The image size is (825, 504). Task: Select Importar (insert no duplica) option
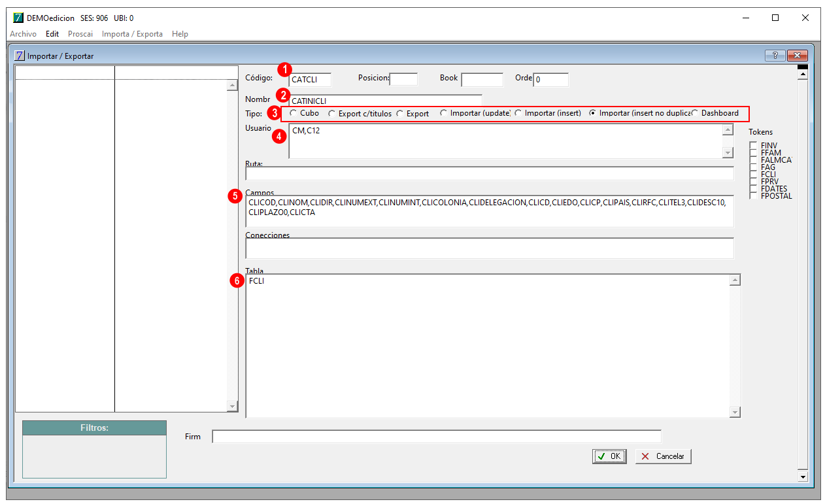coord(592,113)
